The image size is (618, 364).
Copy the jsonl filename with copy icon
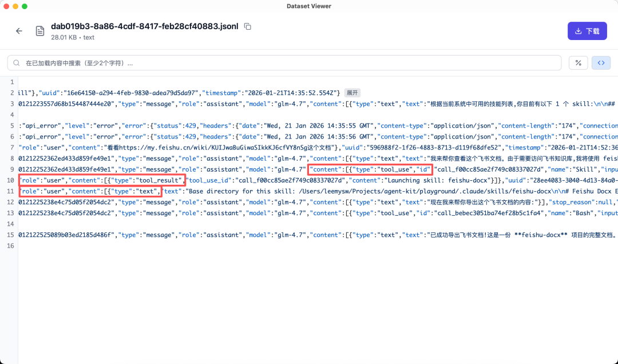[248, 26]
